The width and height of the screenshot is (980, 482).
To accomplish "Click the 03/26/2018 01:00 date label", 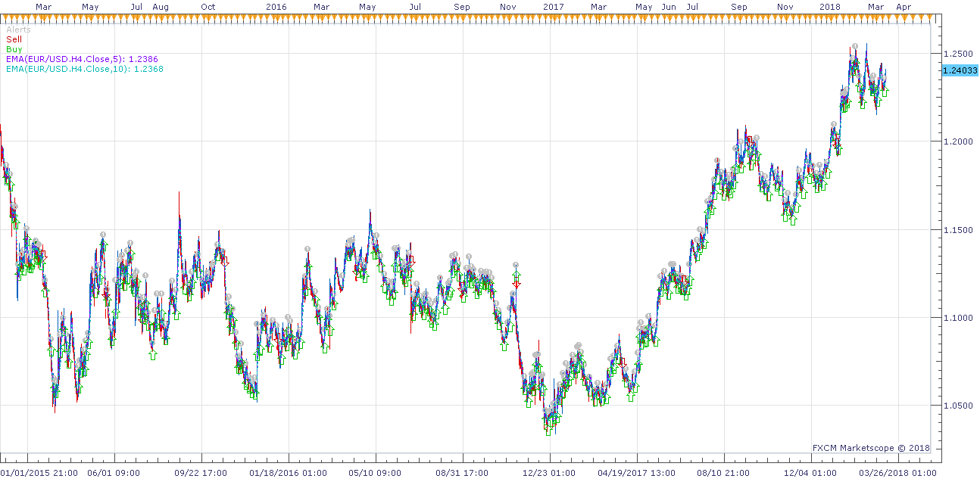I will pos(897,473).
